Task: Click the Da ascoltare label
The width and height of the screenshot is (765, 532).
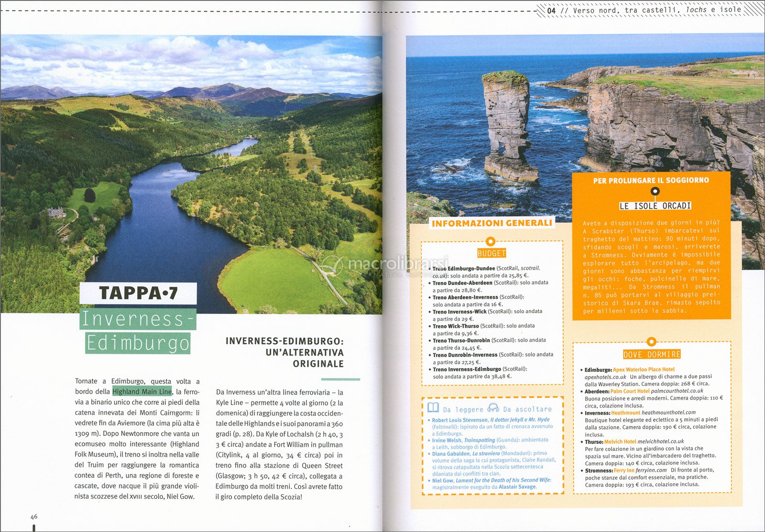Action: [x=527, y=409]
